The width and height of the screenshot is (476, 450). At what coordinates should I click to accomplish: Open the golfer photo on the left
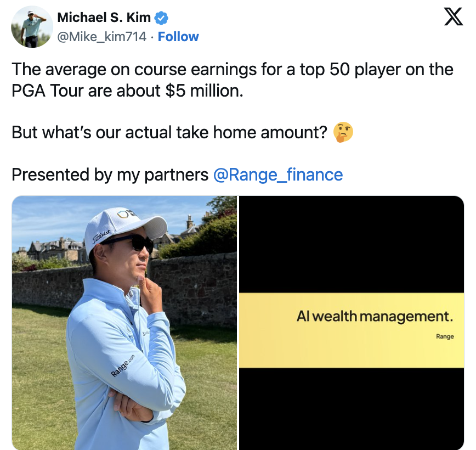[x=124, y=323]
